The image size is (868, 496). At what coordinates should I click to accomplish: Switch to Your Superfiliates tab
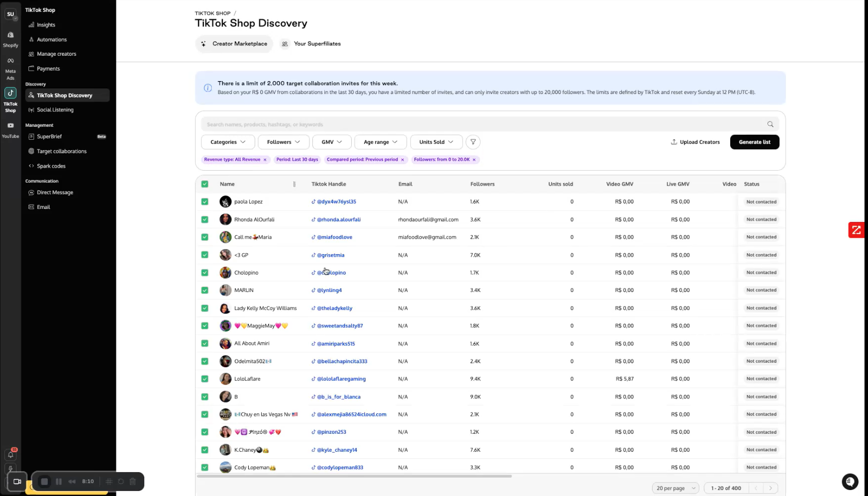[x=311, y=44]
